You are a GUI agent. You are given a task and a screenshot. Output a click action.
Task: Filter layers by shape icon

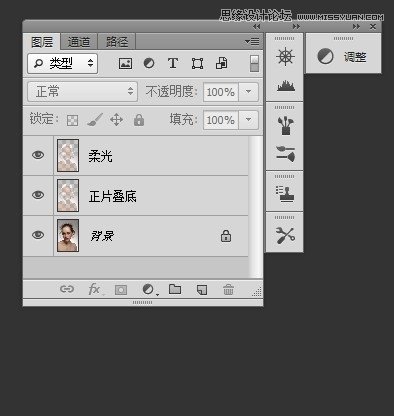click(197, 63)
